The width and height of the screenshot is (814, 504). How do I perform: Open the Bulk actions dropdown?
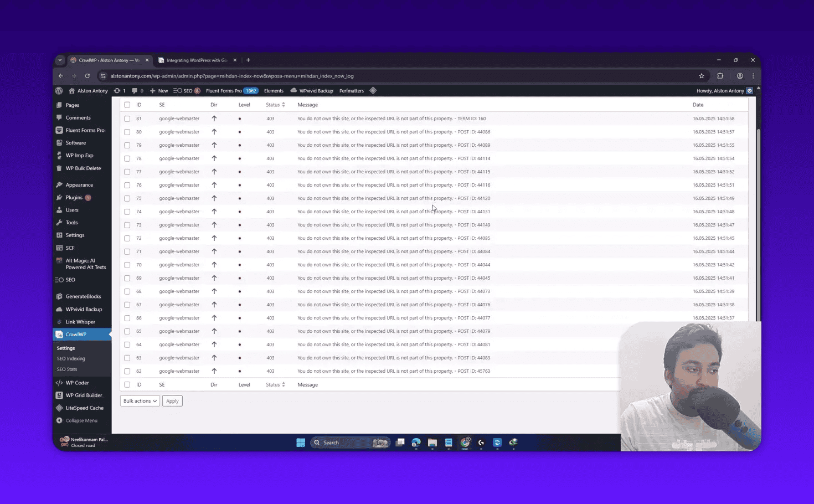click(139, 400)
